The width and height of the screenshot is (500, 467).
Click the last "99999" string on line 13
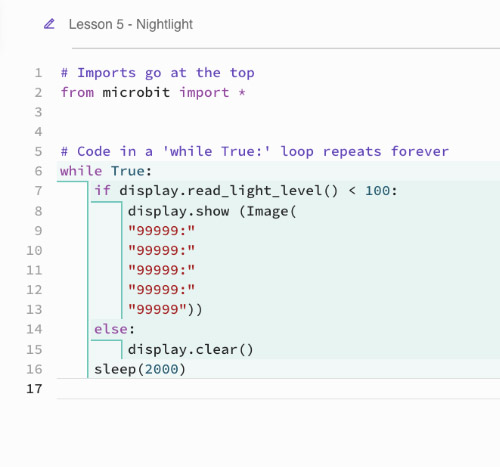[157, 309]
